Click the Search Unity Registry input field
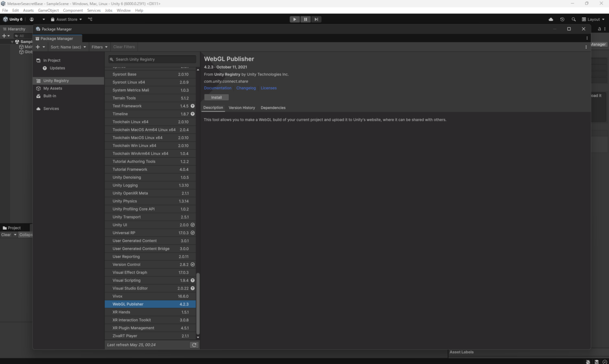 point(151,59)
